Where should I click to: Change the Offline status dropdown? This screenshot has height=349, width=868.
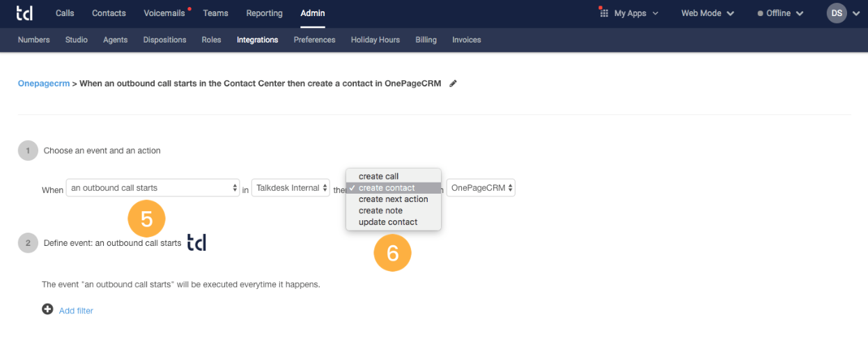pos(780,13)
